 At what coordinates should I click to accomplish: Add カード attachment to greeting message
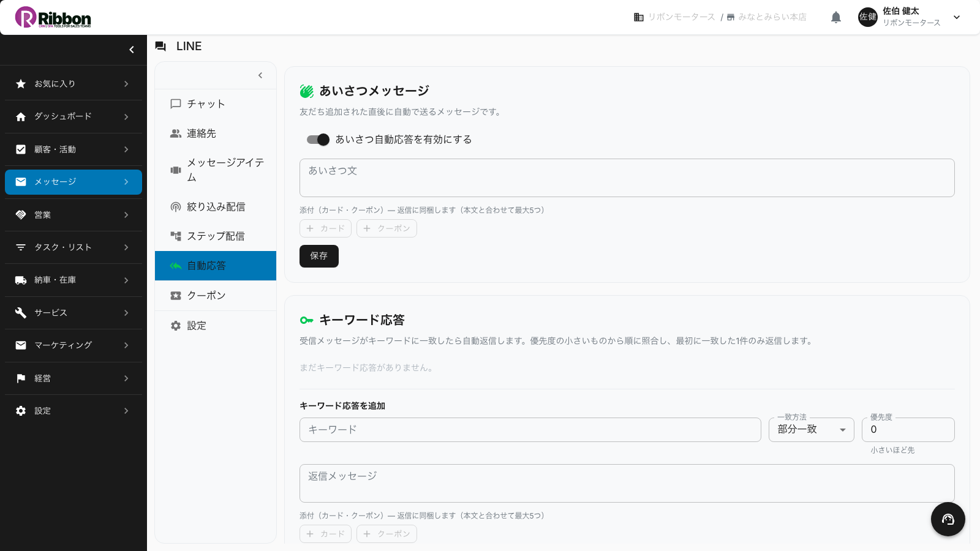coord(325,228)
